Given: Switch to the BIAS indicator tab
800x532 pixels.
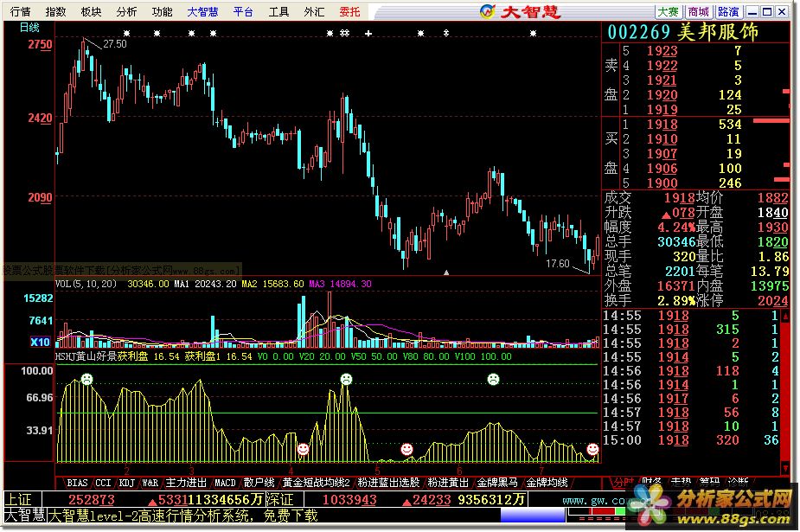Looking at the screenshot, I should (x=77, y=483).
